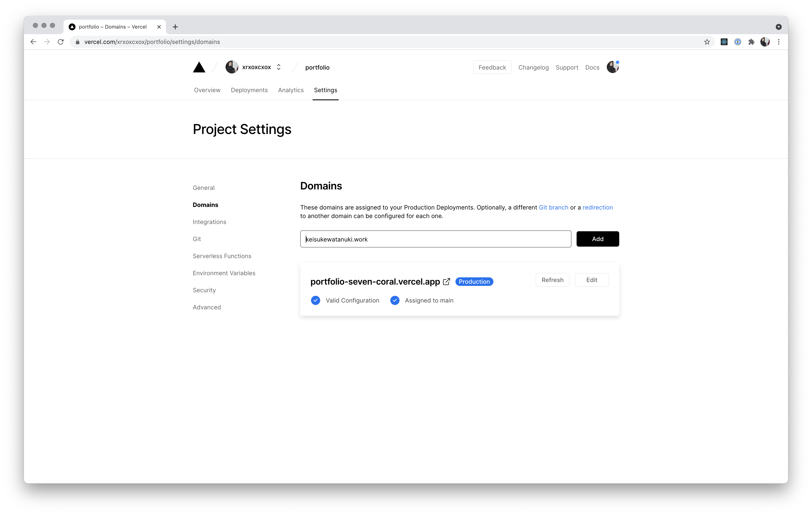The image size is (812, 515).
Task: Click the Vercel triangle logo
Action: tap(199, 67)
